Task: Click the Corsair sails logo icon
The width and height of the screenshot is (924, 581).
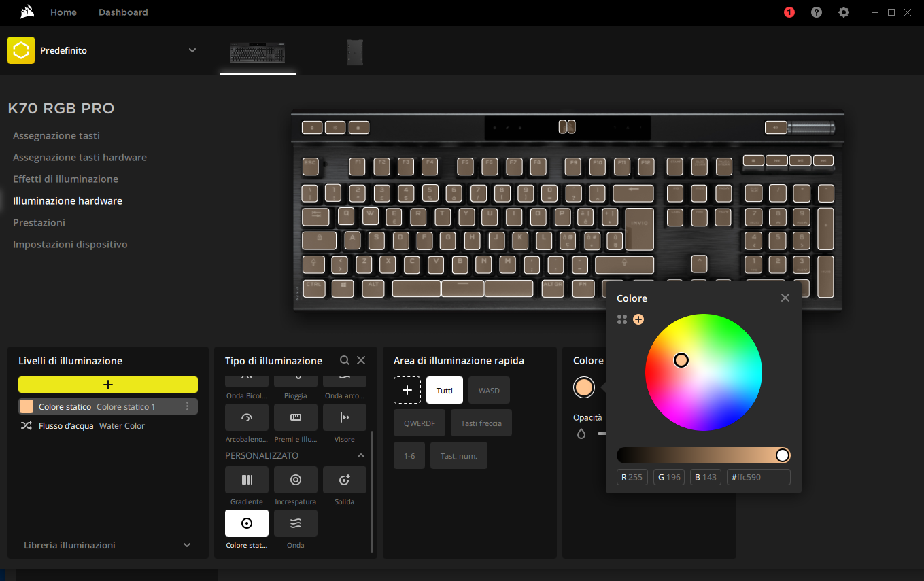Action: tap(27, 12)
